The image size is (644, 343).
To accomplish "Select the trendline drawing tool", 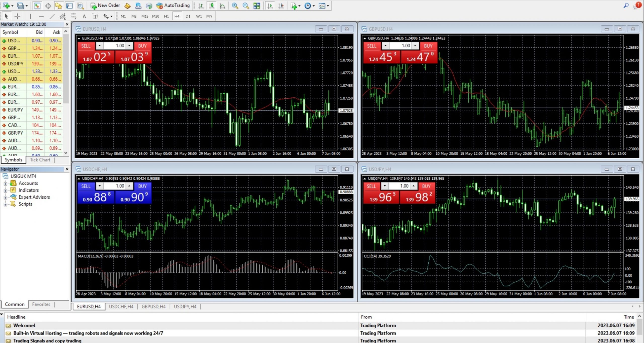I will [52, 16].
